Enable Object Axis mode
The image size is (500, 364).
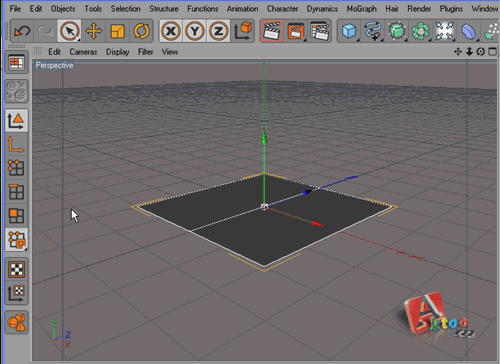[16, 144]
